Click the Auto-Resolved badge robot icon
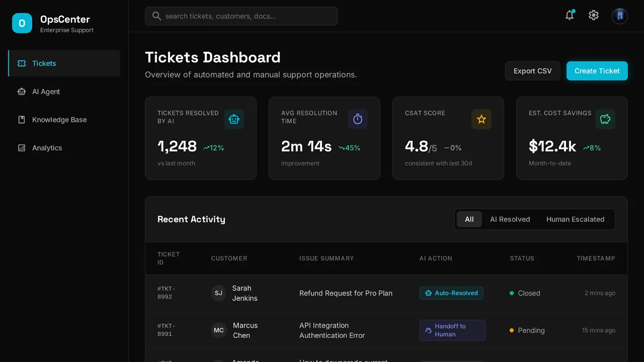 pos(428,293)
